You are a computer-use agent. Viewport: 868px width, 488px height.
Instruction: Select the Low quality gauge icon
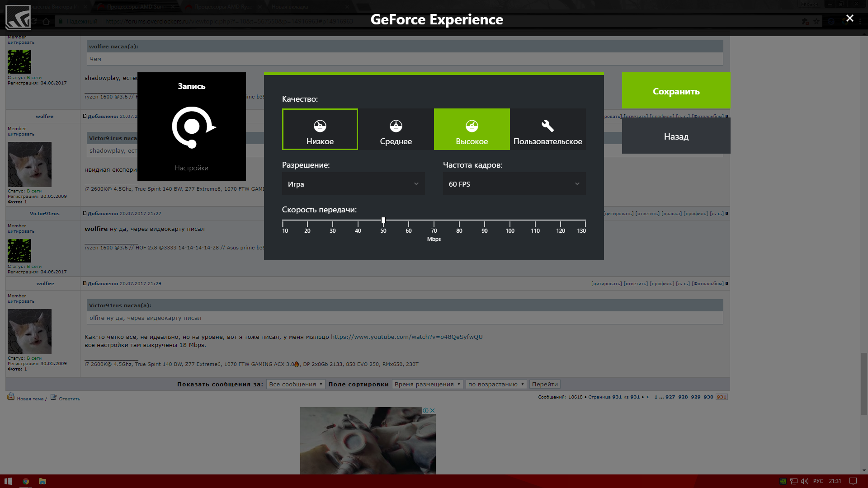pyautogui.click(x=320, y=126)
